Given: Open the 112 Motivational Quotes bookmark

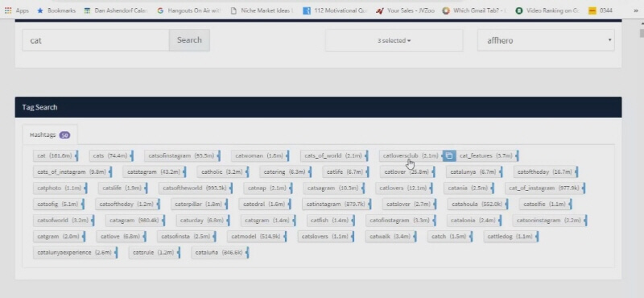Looking at the screenshot, I should pyautogui.click(x=335, y=10).
